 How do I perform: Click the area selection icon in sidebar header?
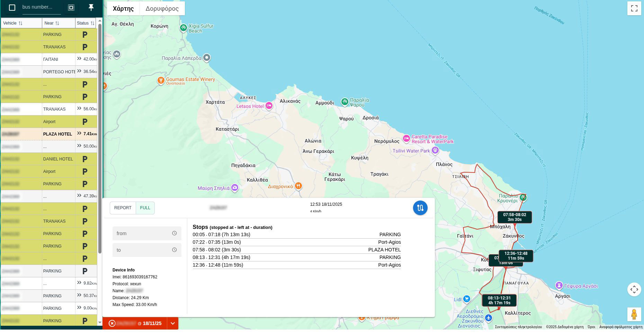point(71,7)
